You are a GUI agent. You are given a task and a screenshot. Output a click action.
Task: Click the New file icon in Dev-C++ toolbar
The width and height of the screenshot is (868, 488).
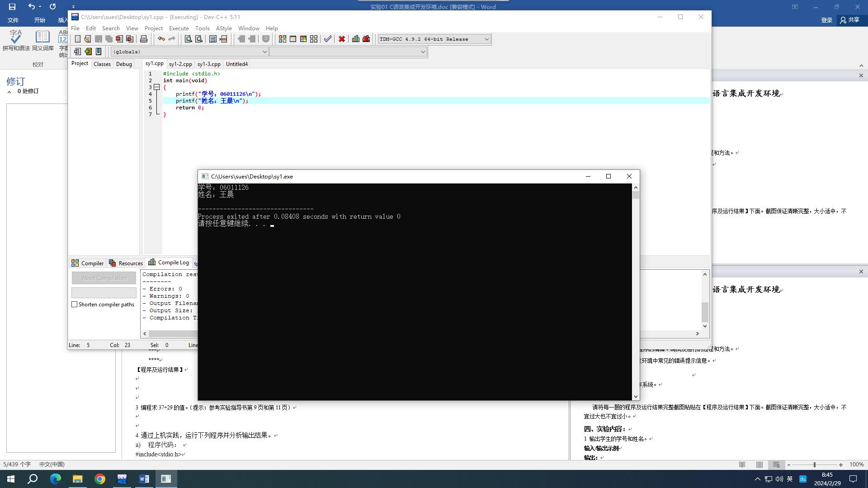(x=78, y=39)
